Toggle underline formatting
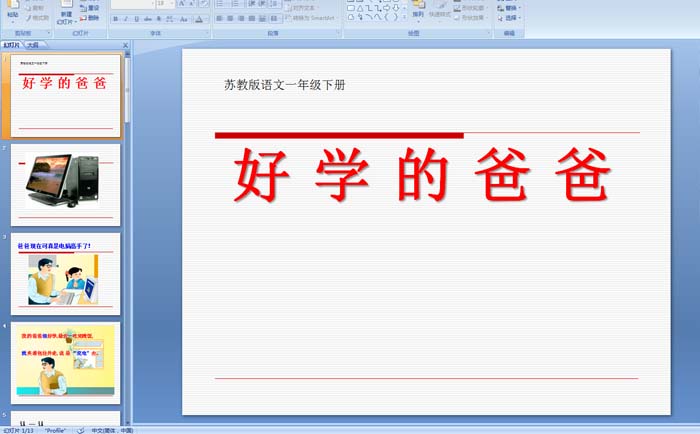 coord(136,19)
